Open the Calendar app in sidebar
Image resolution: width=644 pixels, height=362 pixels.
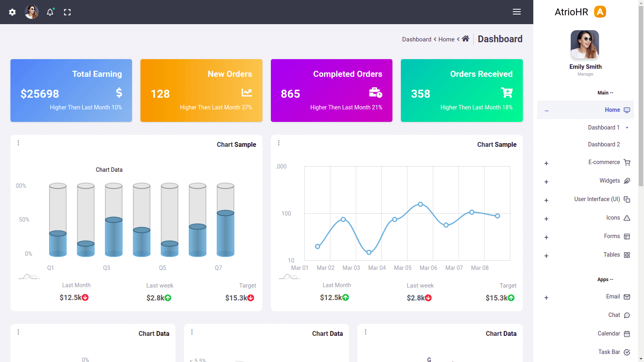pyautogui.click(x=609, y=333)
